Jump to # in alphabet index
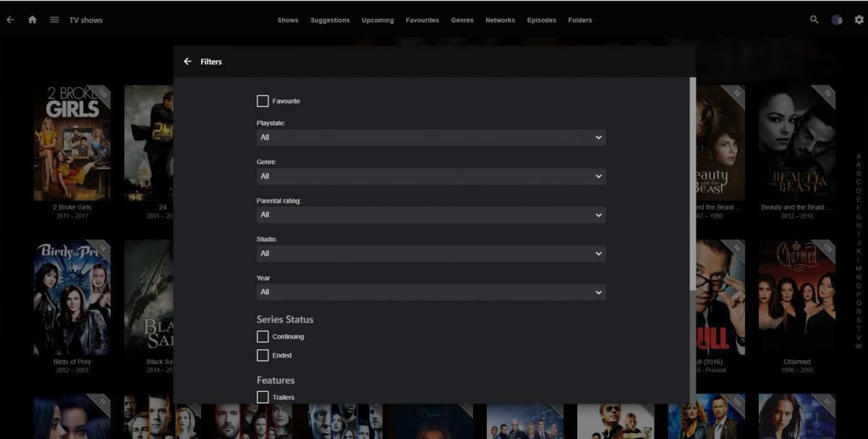The width and height of the screenshot is (868, 439). tap(859, 156)
